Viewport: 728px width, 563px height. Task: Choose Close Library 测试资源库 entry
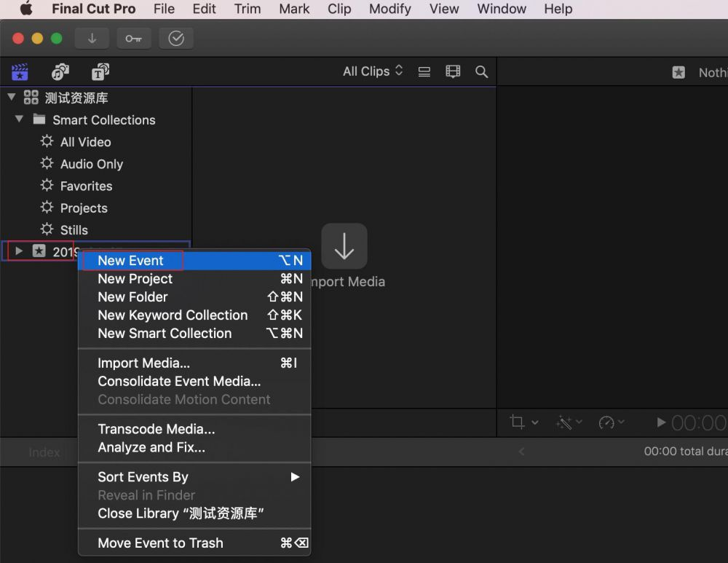tap(194, 513)
